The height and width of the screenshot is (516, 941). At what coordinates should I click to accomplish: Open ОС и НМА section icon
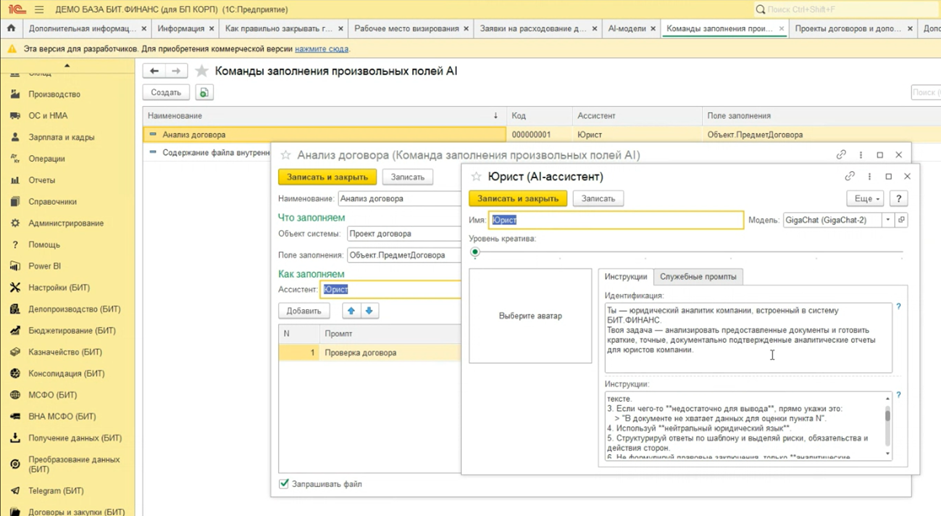[15, 116]
